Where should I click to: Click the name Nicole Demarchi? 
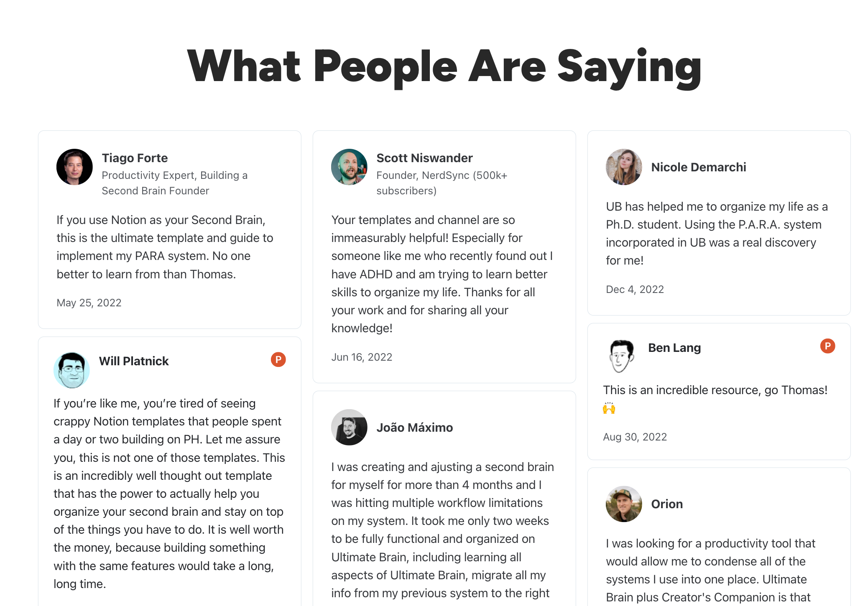point(698,167)
